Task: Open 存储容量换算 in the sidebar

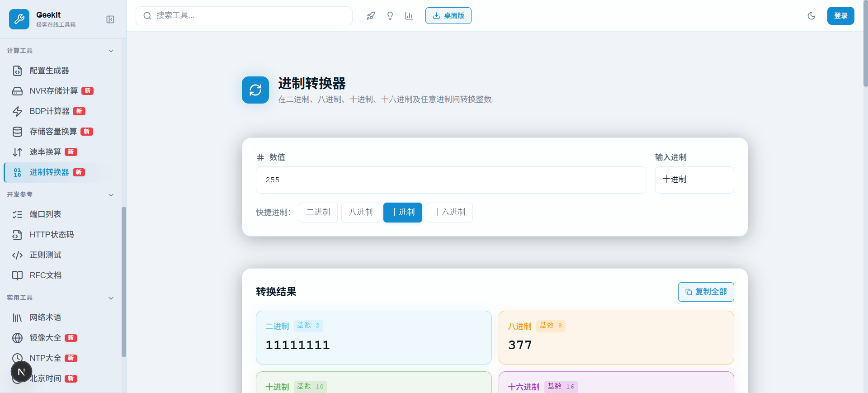Action: click(x=60, y=132)
